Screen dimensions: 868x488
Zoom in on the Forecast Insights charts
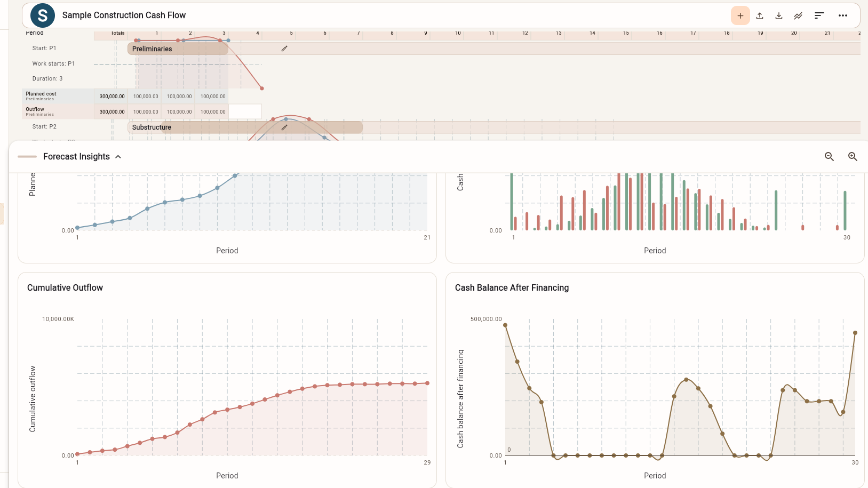tap(853, 156)
